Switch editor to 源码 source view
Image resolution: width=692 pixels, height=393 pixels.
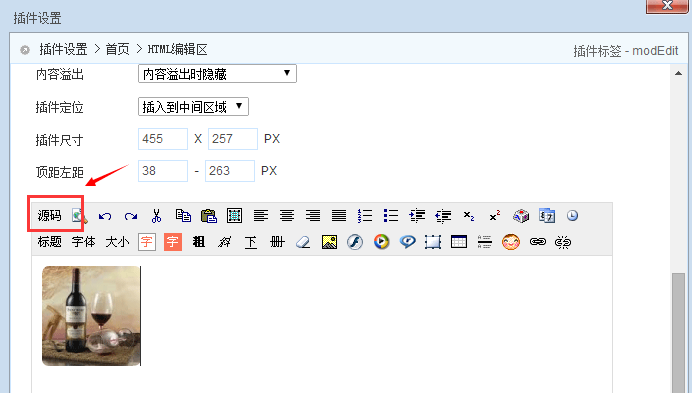pyautogui.click(x=49, y=215)
